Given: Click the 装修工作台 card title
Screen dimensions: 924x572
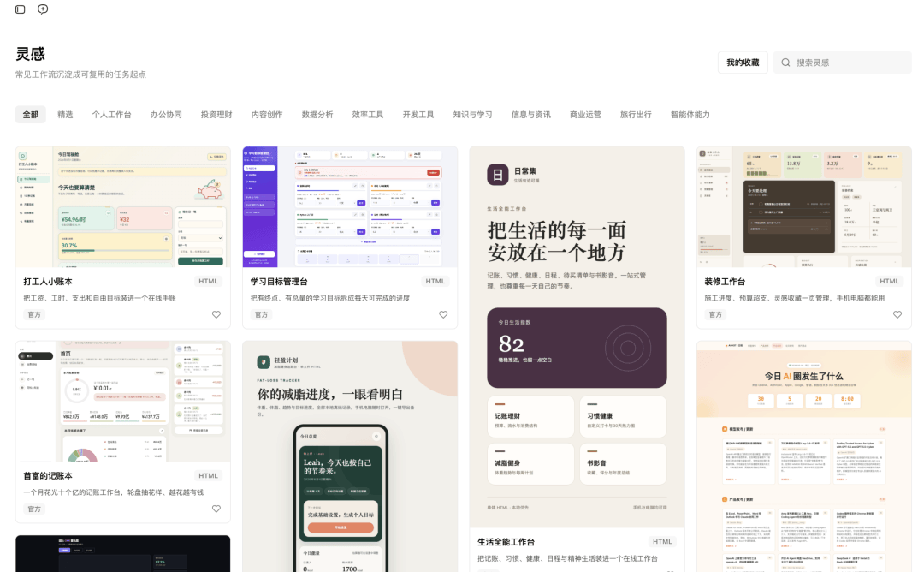Looking at the screenshot, I should (725, 281).
